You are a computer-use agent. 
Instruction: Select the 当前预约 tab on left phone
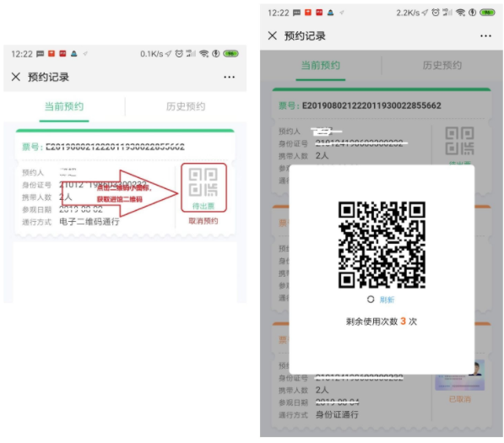pos(64,106)
